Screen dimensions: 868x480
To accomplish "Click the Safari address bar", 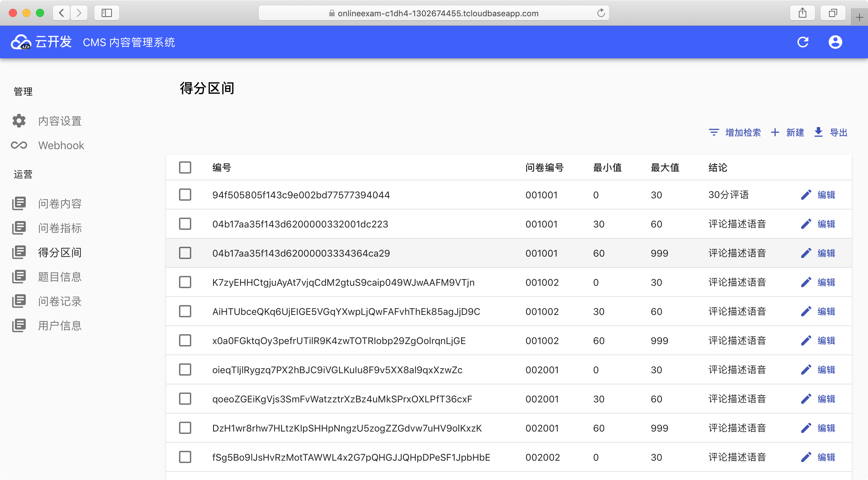I will coord(434,13).
